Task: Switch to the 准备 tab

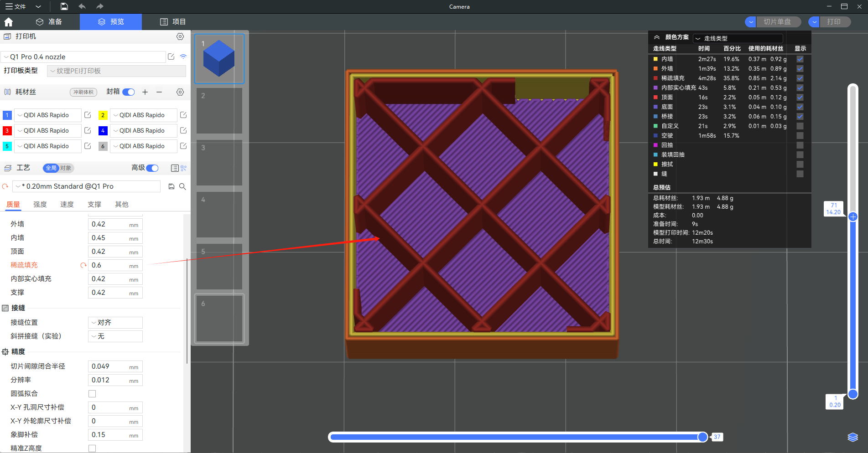Action: (49, 22)
